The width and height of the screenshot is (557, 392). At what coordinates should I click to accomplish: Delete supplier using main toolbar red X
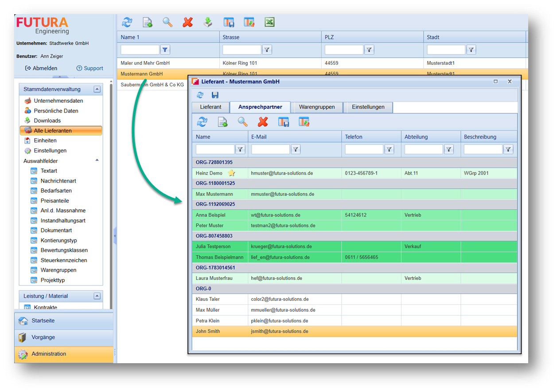pos(188,22)
